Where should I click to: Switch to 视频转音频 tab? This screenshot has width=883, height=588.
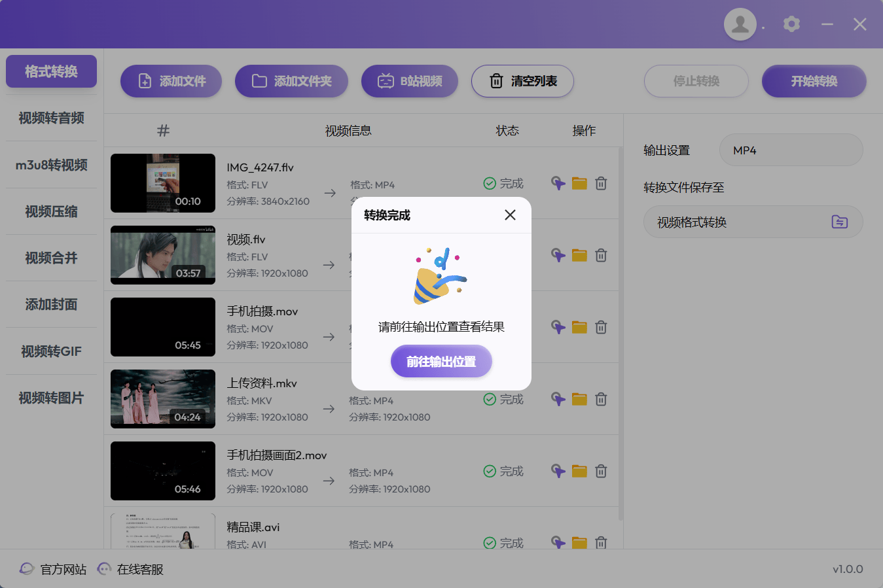tap(51, 118)
